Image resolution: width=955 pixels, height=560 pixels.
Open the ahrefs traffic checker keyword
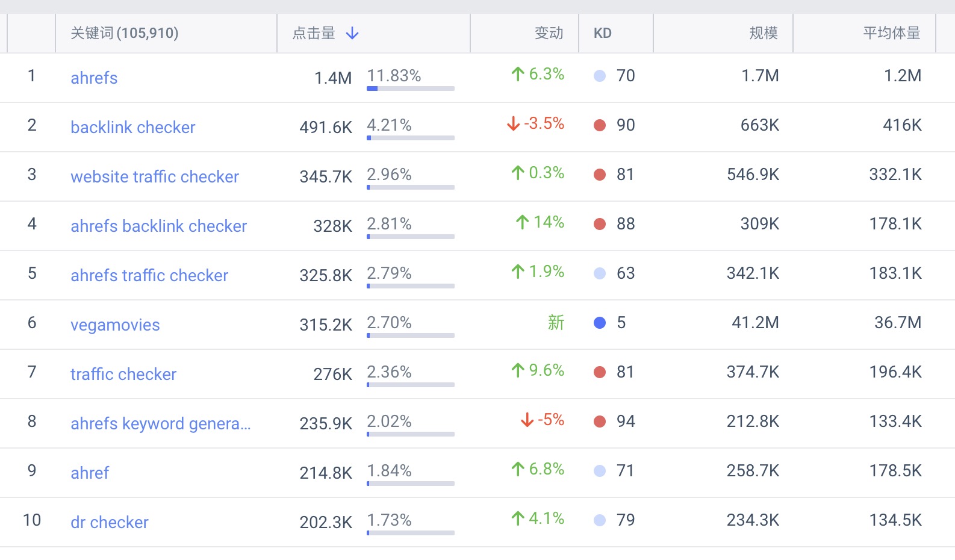149,276
